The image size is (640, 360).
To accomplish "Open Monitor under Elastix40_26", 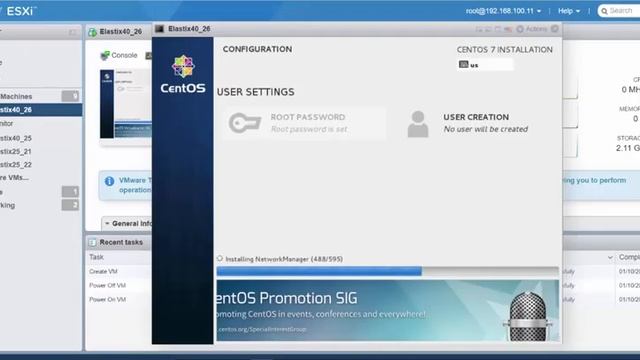I will [x=7, y=123].
